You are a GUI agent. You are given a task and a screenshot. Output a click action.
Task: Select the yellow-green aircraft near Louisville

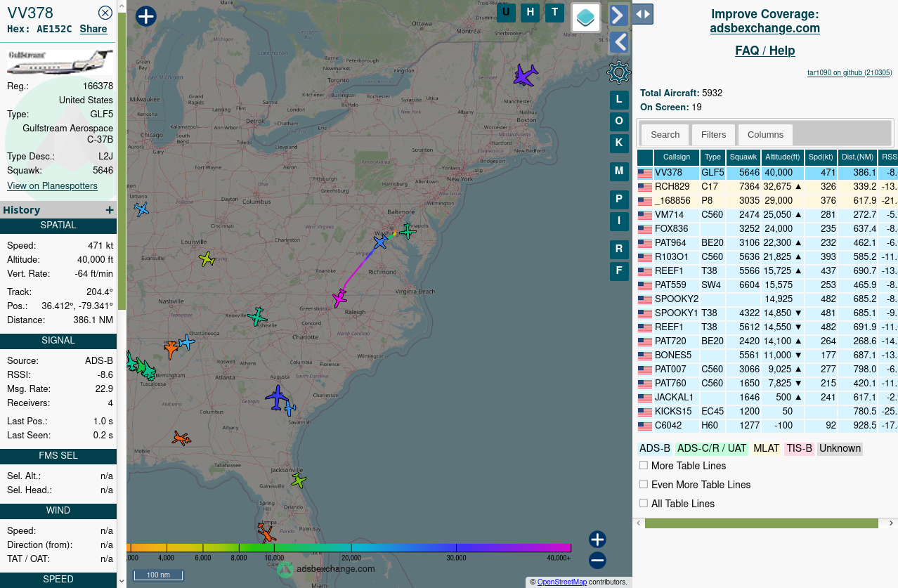coord(207,259)
